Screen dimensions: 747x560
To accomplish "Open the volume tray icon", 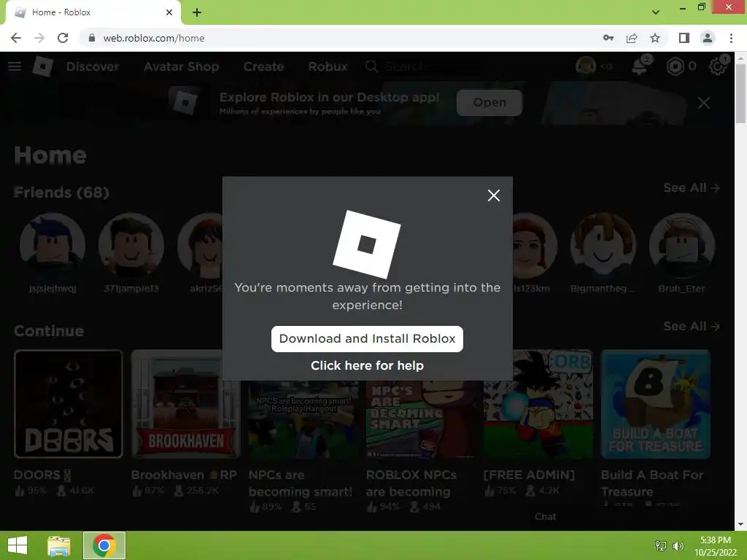I will 678,545.
